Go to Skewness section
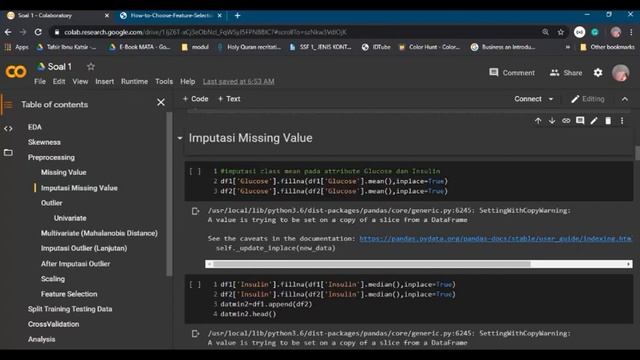 coord(44,142)
